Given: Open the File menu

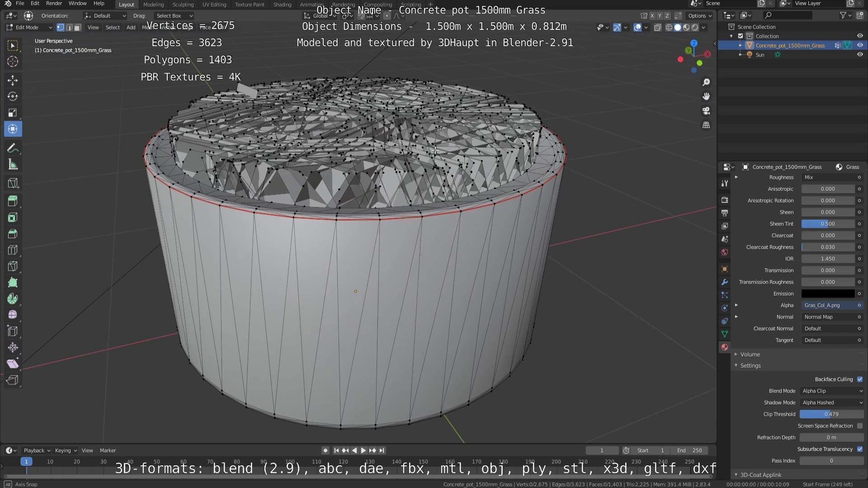Looking at the screenshot, I should pos(20,4).
